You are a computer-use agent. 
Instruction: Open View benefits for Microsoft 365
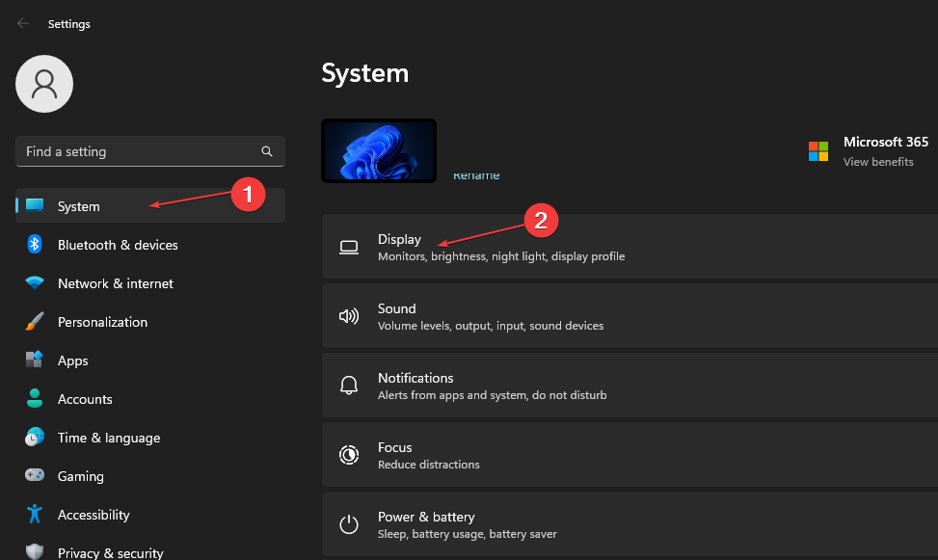[878, 162]
